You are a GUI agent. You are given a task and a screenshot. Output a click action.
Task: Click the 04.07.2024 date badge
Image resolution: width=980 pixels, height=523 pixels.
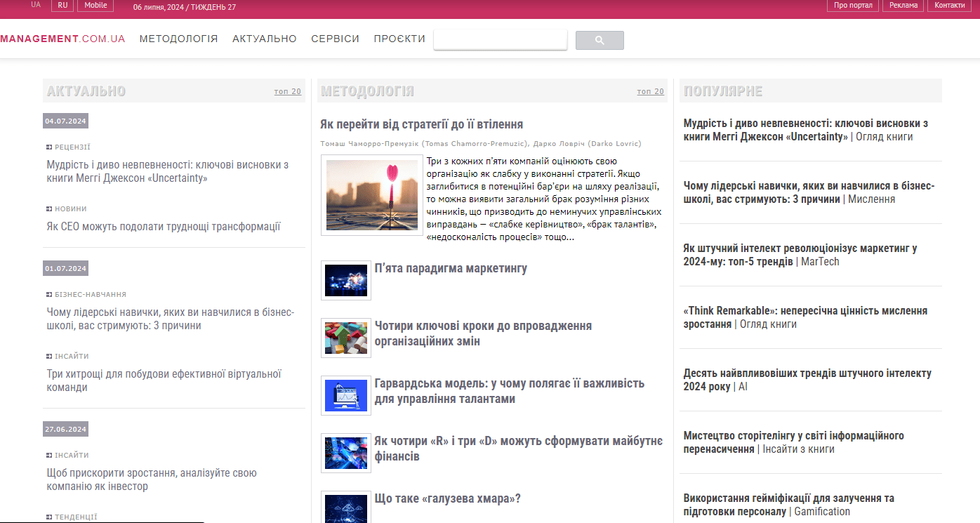tap(65, 121)
